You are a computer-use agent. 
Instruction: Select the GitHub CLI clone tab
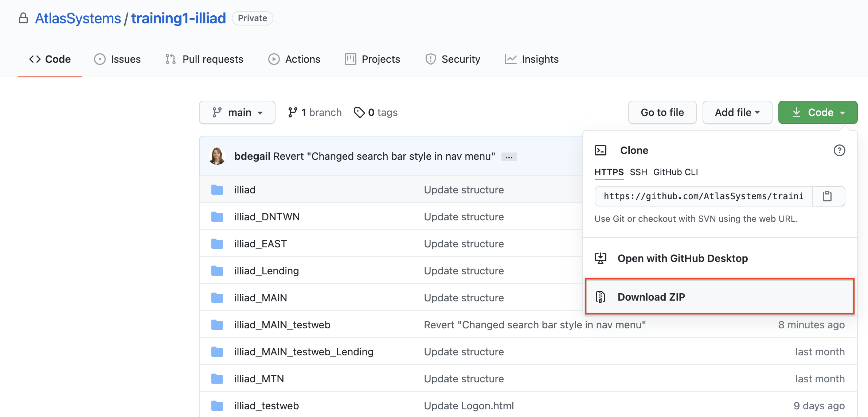676,172
